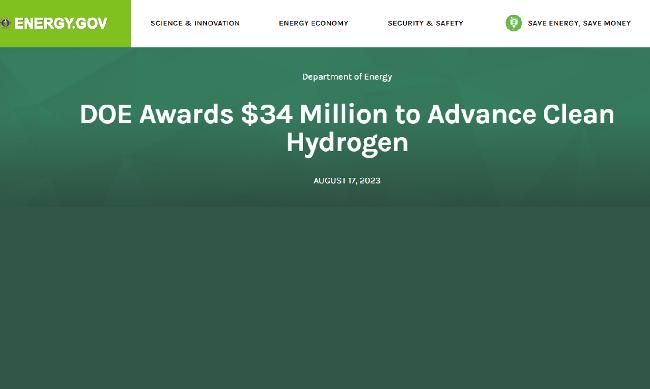Open the Energy Economy menu
This screenshot has width=650, height=389.
point(313,23)
